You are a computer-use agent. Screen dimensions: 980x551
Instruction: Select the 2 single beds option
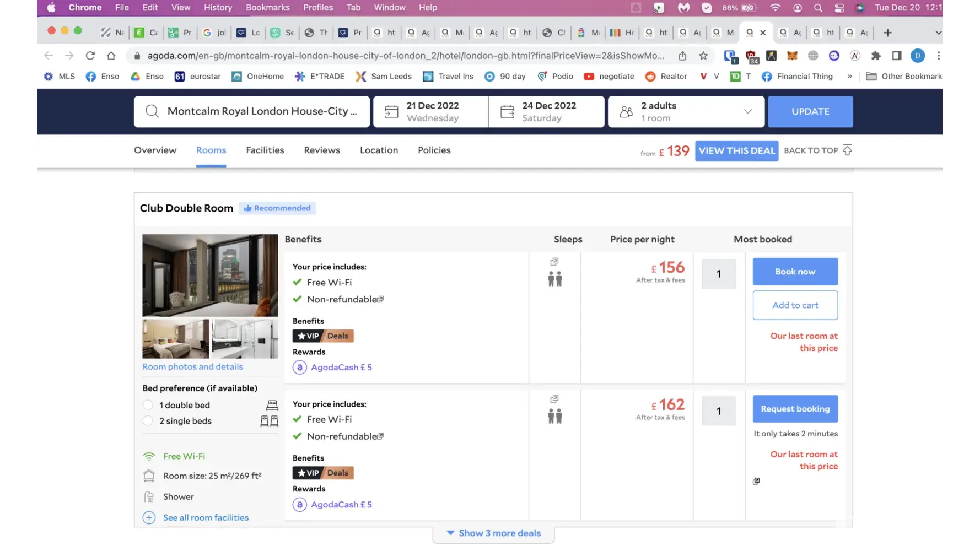tap(148, 421)
